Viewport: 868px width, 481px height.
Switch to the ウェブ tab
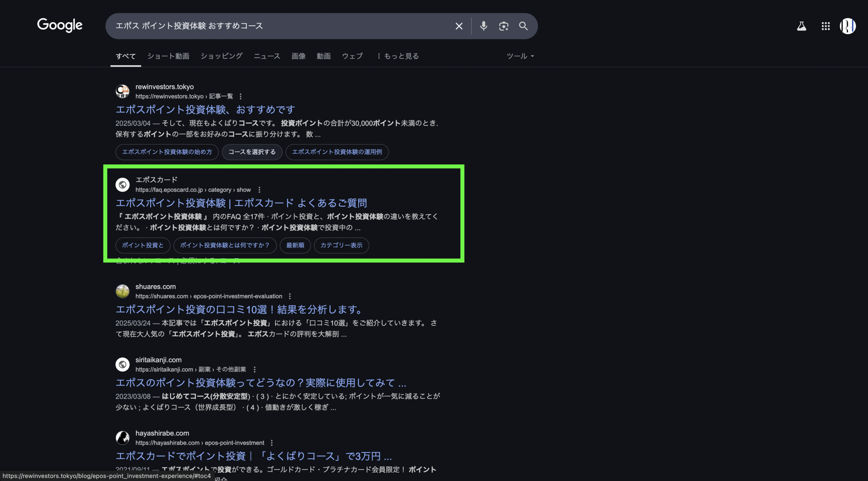coord(352,56)
